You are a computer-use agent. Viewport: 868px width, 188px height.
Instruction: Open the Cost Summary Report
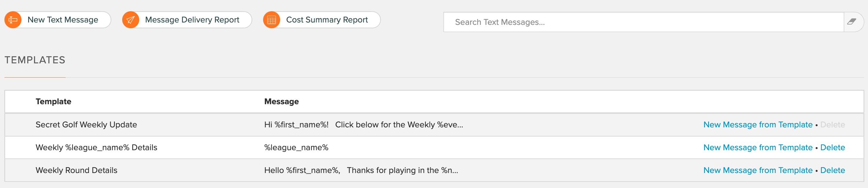tap(322, 20)
